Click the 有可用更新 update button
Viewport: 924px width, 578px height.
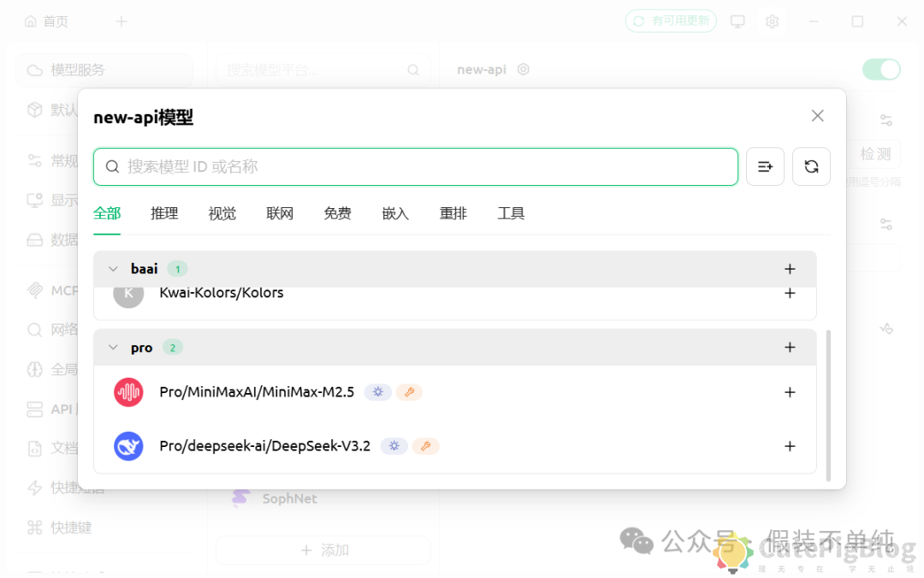671,21
